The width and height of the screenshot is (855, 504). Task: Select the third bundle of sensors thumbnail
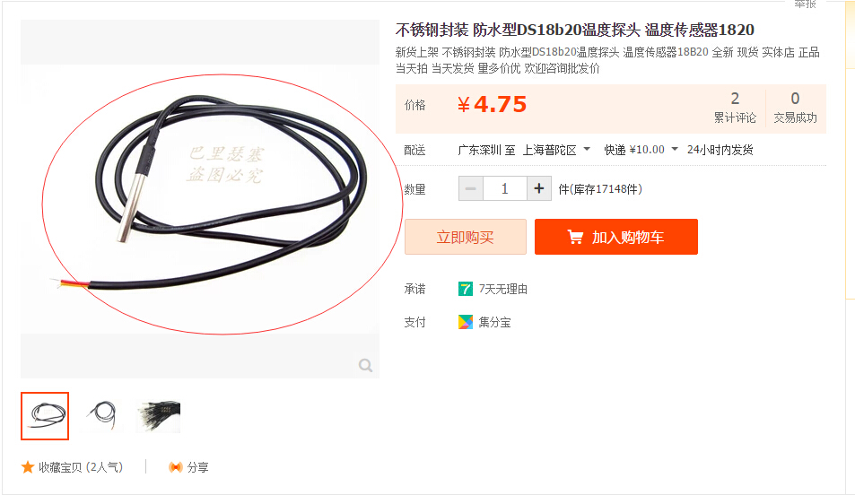pos(158,416)
